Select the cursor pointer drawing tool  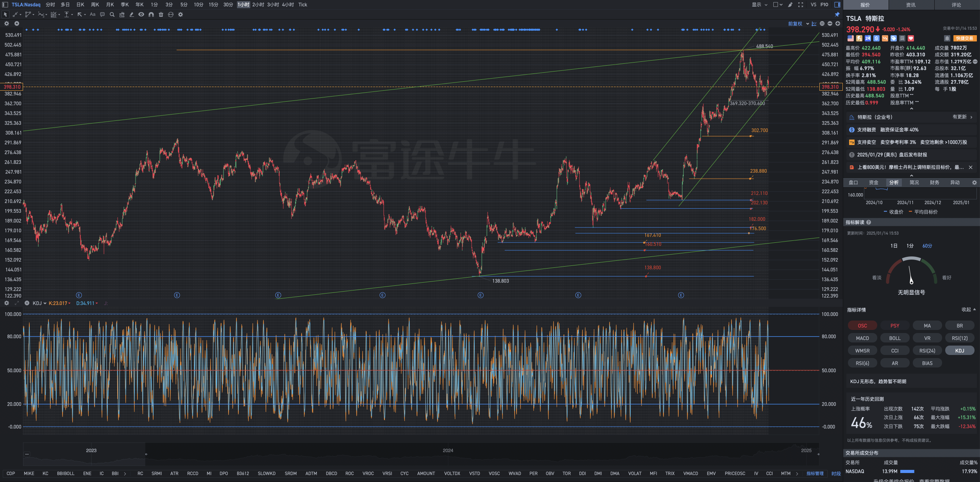coord(5,14)
